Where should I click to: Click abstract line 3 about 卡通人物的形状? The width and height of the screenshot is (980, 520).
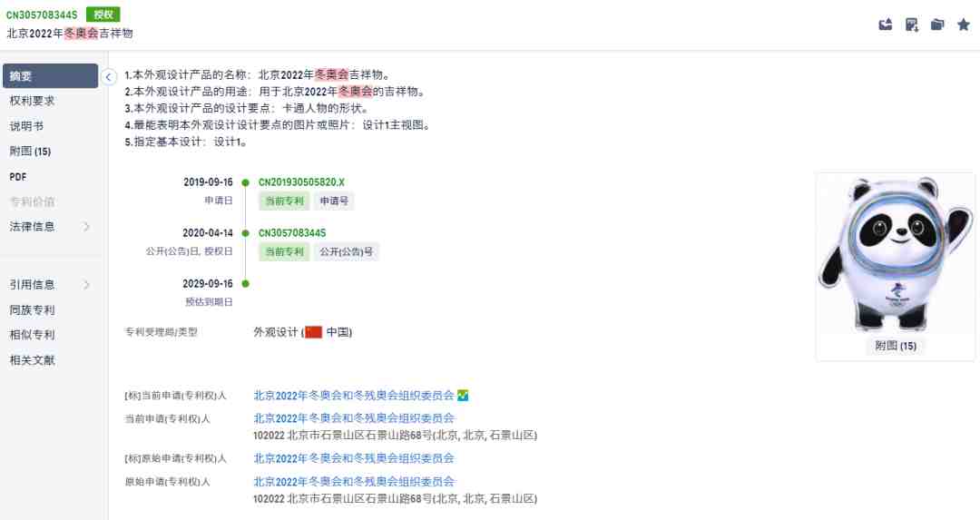pos(248,108)
